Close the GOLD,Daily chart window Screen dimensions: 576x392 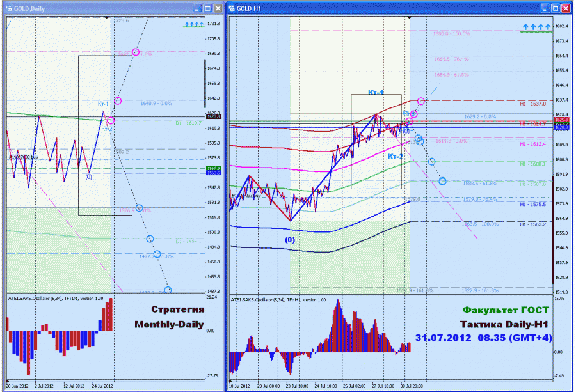[x=218, y=8]
